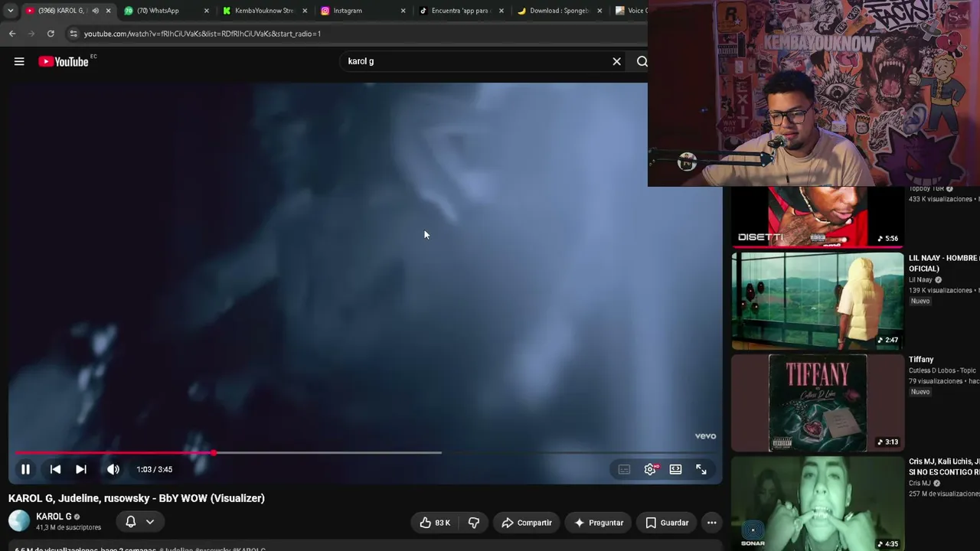Mute the video player volume
This screenshot has height=551, width=980.
point(113,469)
